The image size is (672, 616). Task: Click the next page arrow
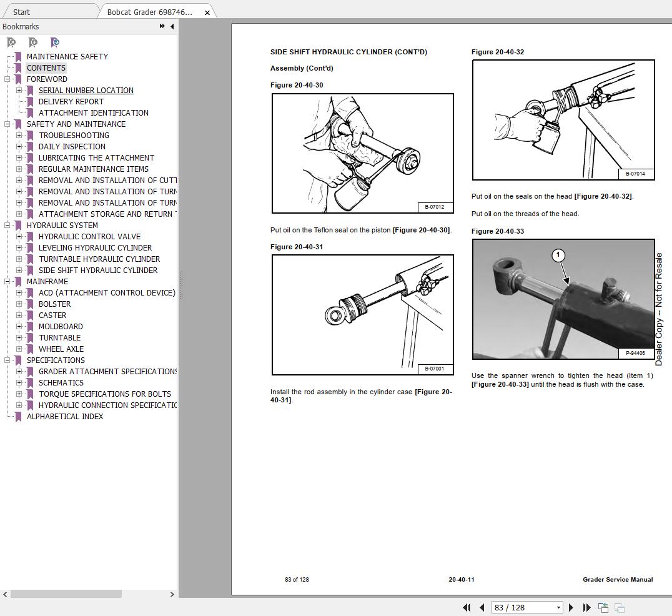571,607
